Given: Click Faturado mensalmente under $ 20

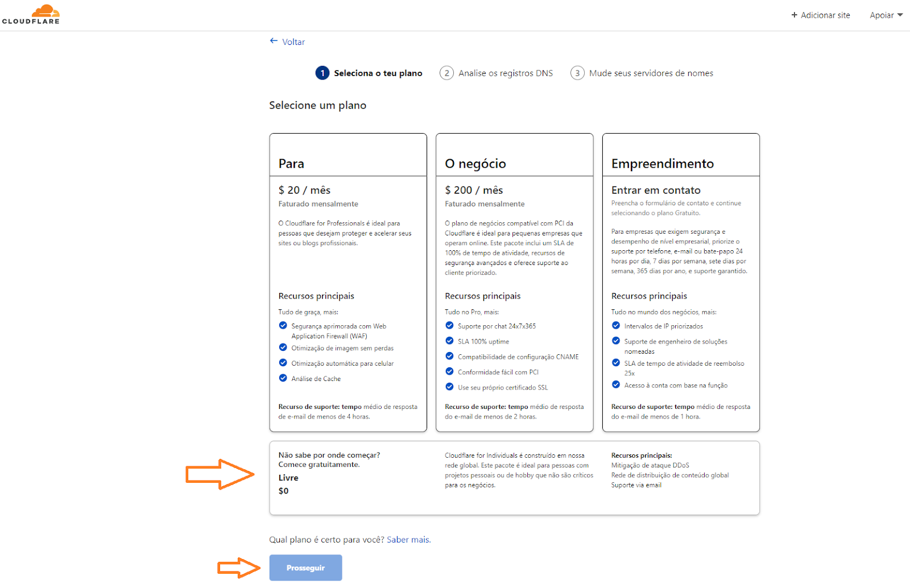Looking at the screenshot, I should coord(318,204).
